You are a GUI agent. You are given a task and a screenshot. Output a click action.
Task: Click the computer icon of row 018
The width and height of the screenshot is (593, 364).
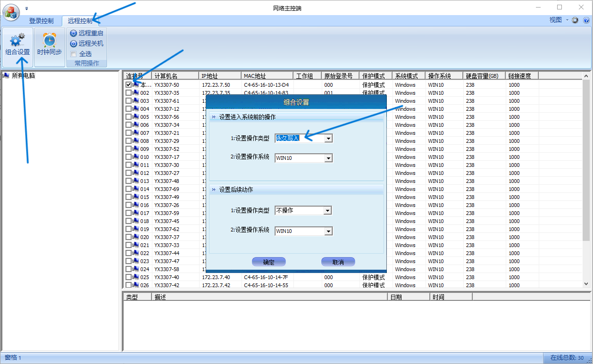click(136, 221)
